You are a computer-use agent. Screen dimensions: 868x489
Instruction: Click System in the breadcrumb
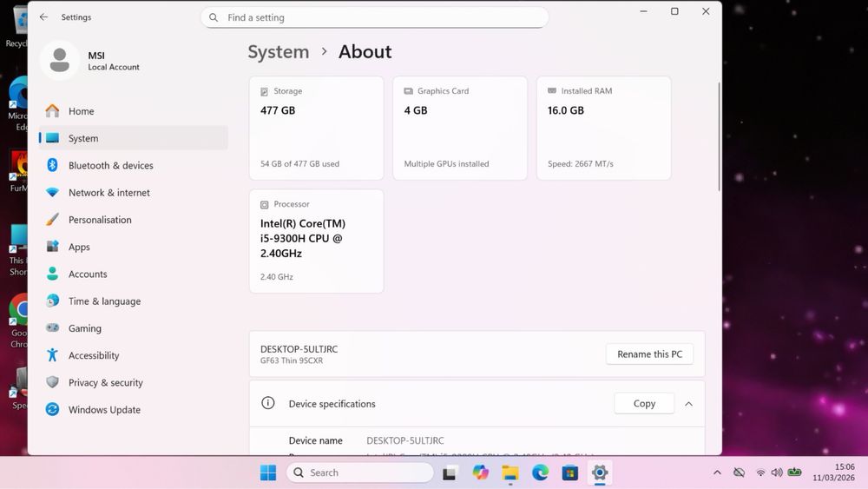tap(279, 51)
